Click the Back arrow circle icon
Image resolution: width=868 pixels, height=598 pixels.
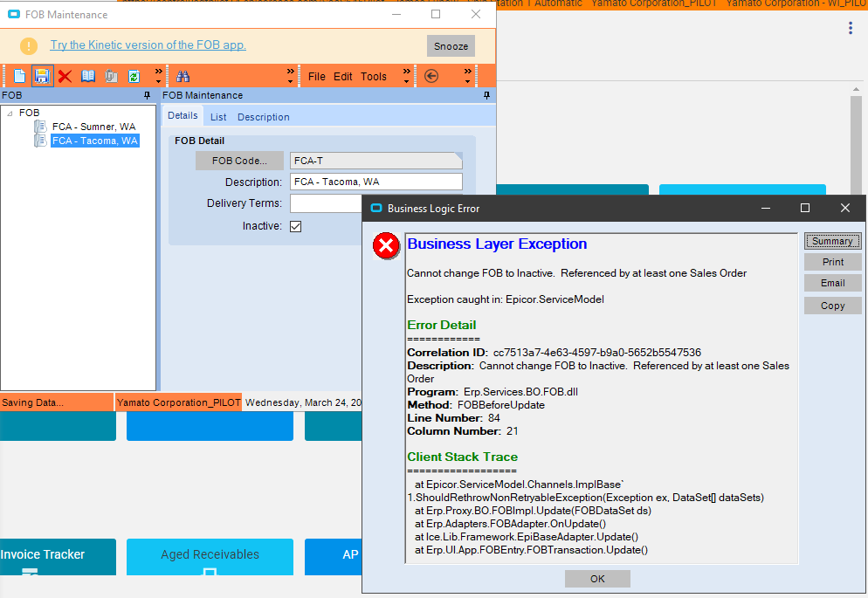point(431,76)
